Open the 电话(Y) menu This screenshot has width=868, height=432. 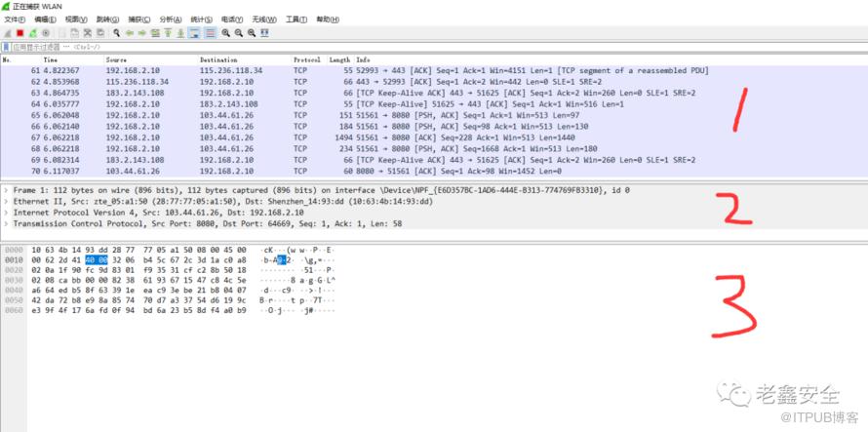[232, 20]
